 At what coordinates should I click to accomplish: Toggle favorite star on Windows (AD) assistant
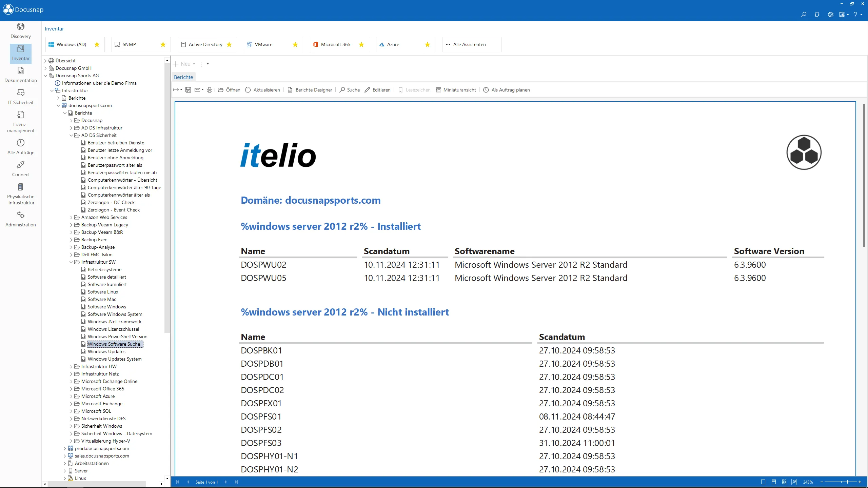pos(97,44)
